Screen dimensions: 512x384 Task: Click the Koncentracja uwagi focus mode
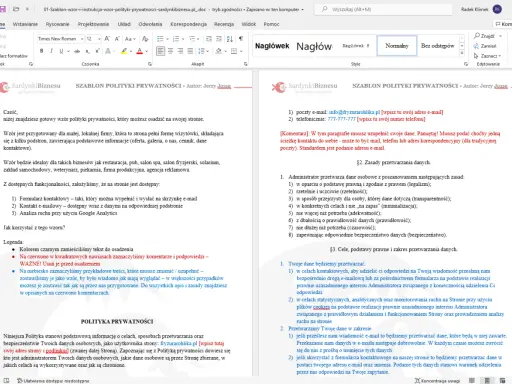coord(437,380)
